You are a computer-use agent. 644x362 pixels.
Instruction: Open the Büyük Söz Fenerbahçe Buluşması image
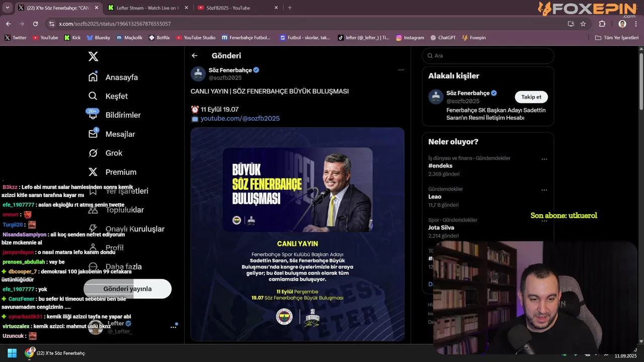click(x=297, y=234)
